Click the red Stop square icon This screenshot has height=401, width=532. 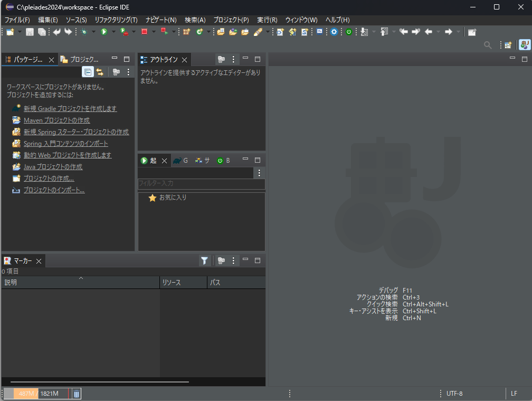tap(144, 32)
